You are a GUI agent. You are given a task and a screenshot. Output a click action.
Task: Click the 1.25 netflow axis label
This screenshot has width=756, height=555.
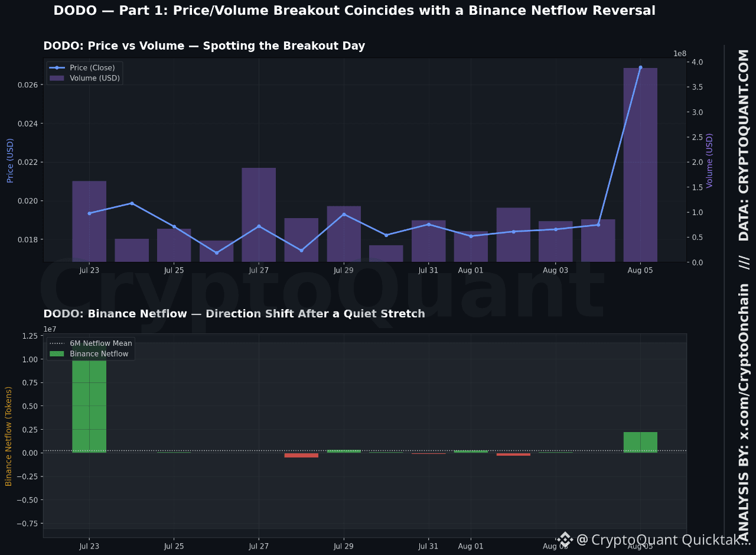click(x=30, y=336)
